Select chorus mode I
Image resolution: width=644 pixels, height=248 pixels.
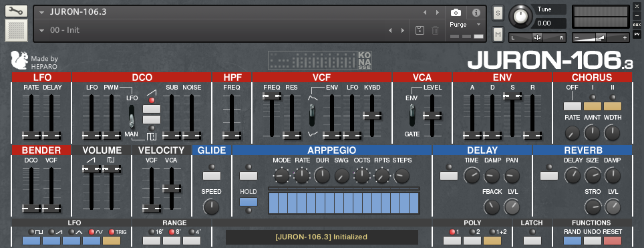point(593,106)
